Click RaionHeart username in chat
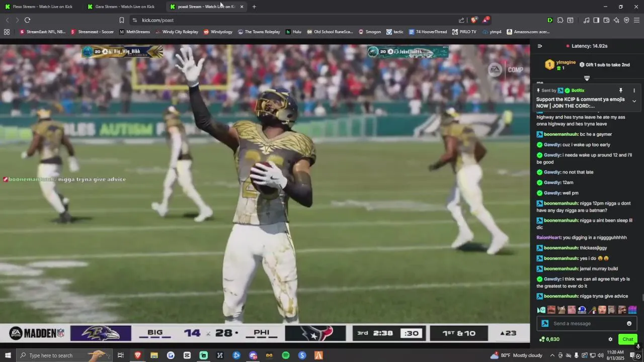Screen dimensions: 644x362 tap(548, 237)
